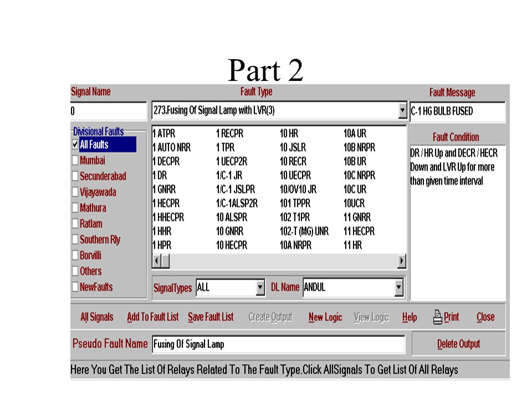Select relay 10 GNRR
Image resolution: width=532 pixels, height=399 pixels.
229,232
